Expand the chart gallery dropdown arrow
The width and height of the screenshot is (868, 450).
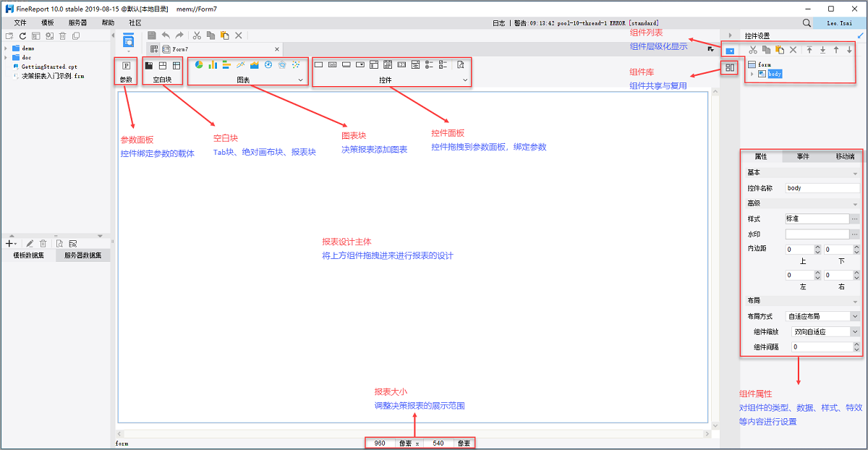click(x=300, y=80)
